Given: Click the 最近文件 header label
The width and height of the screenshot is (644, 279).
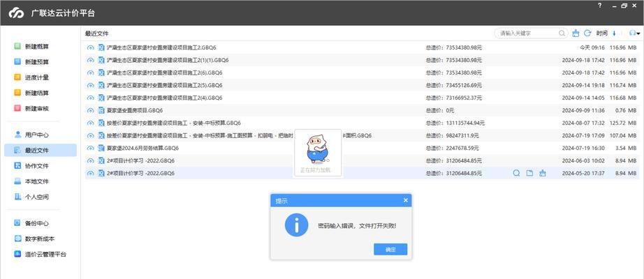Looking at the screenshot, I should (96, 33).
